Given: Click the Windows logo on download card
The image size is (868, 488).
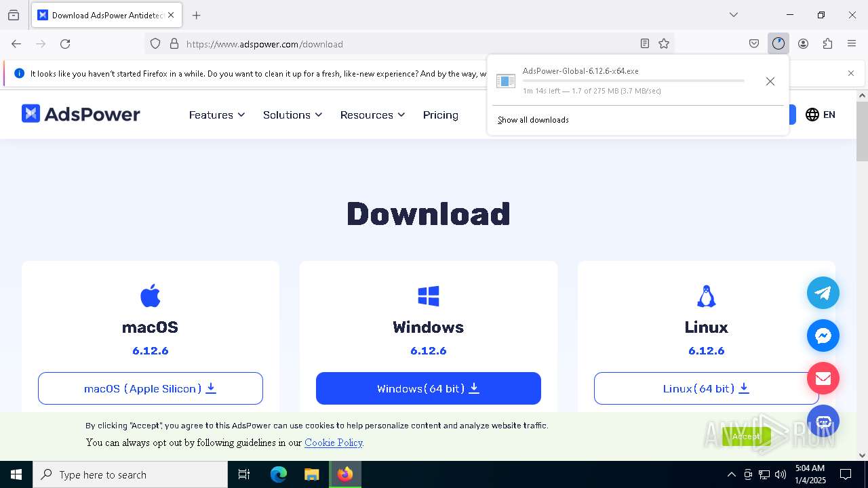Looking at the screenshot, I should (x=429, y=296).
